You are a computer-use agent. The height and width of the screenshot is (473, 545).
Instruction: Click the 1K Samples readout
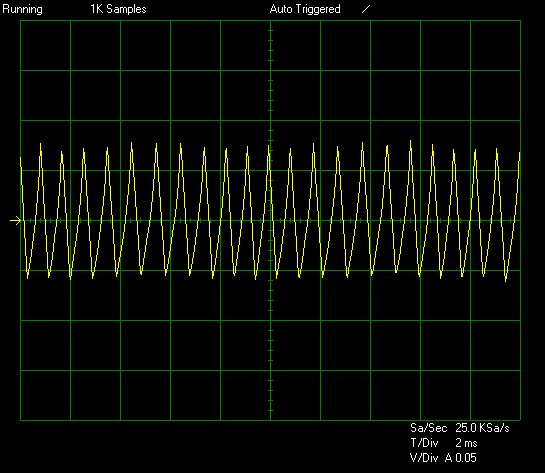tap(118, 9)
